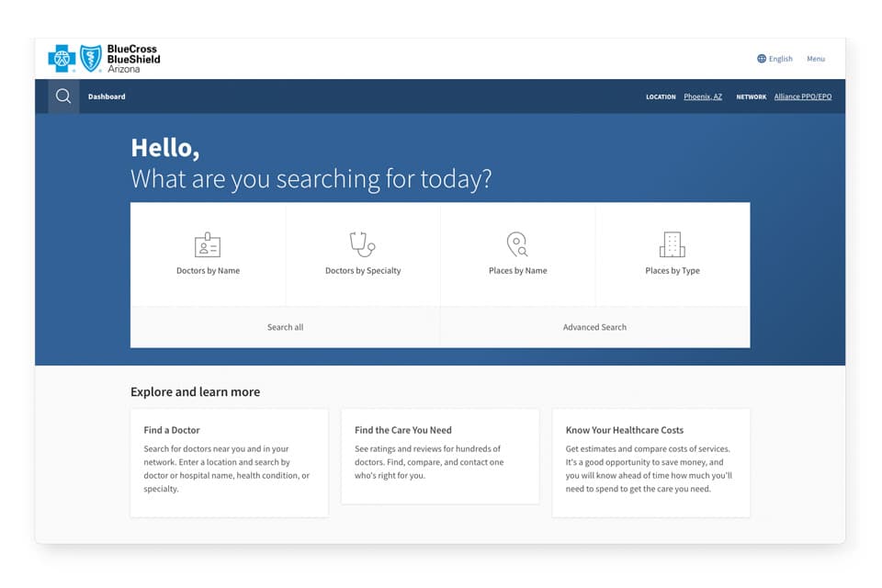Change the Alliance PPO/EPO network
The width and height of the screenshot is (882, 588).
(x=802, y=96)
